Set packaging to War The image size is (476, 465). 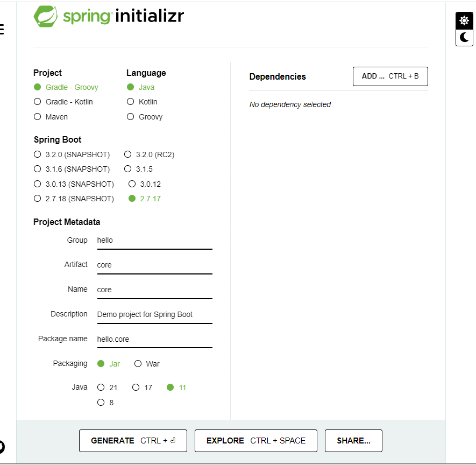(147, 364)
